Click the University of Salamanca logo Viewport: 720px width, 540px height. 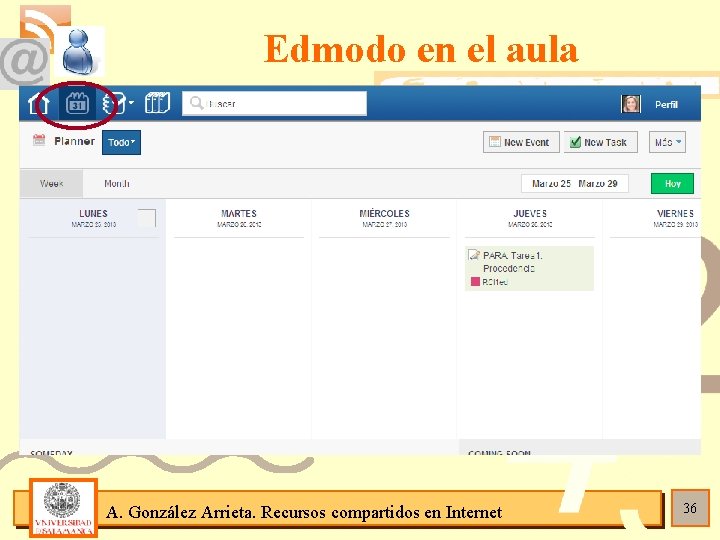coord(63,508)
